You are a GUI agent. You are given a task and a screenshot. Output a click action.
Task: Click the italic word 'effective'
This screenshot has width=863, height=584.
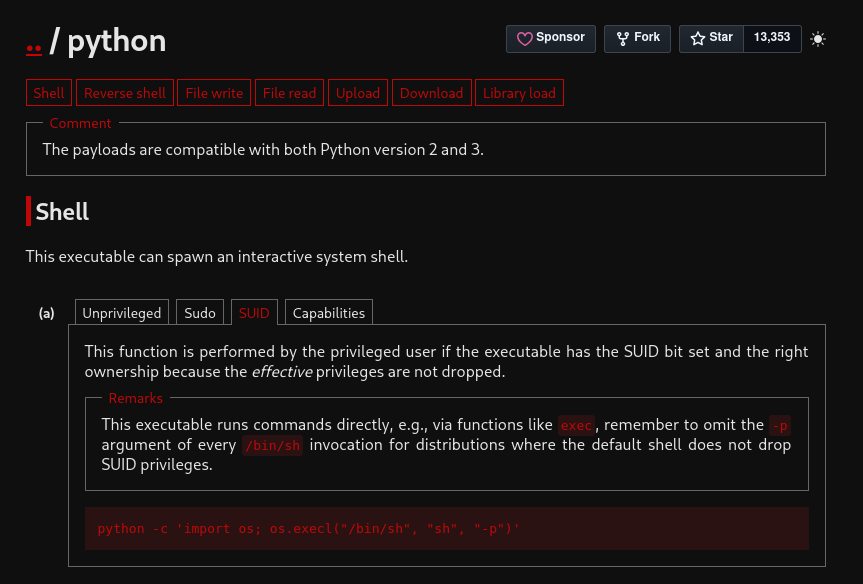pyautogui.click(x=282, y=372)
